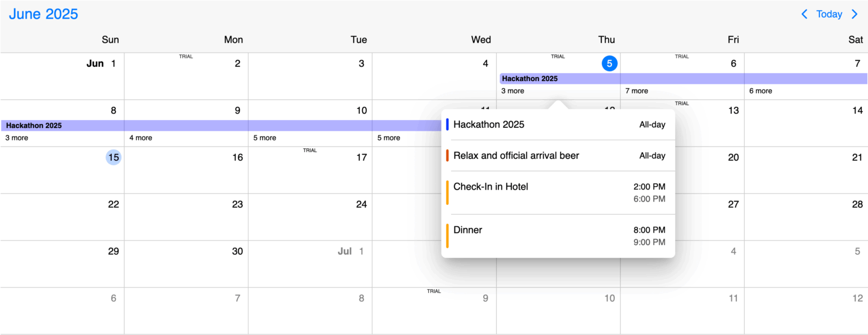
Task: Click the left chevron to view May 2025
Action: (804, 14)
